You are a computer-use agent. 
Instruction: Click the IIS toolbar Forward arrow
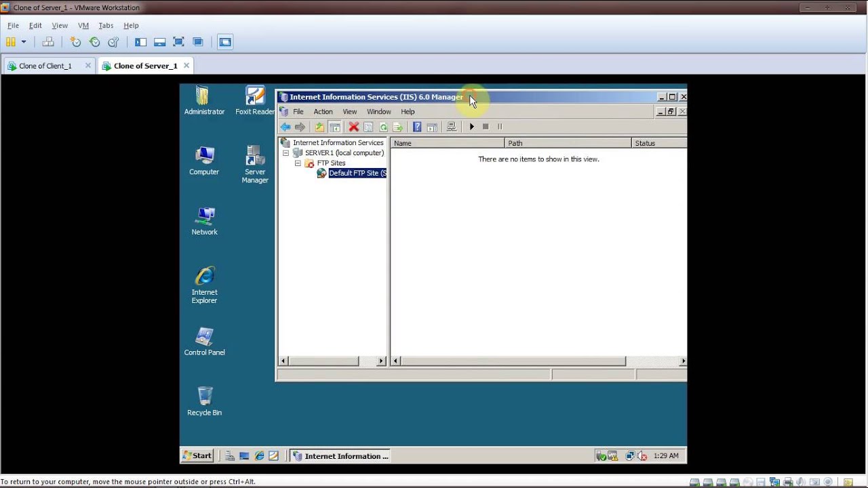(300, 127)
